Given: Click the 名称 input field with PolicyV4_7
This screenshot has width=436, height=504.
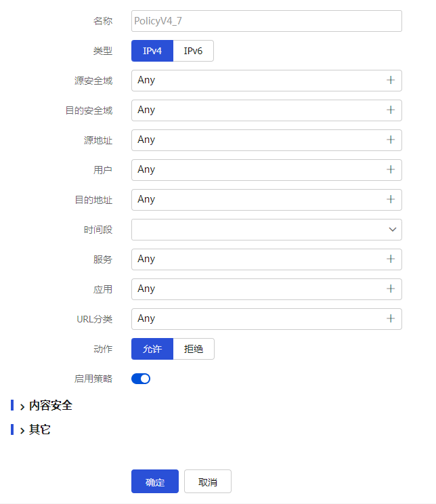Looking at the screenshot, I should click(266, 21).
